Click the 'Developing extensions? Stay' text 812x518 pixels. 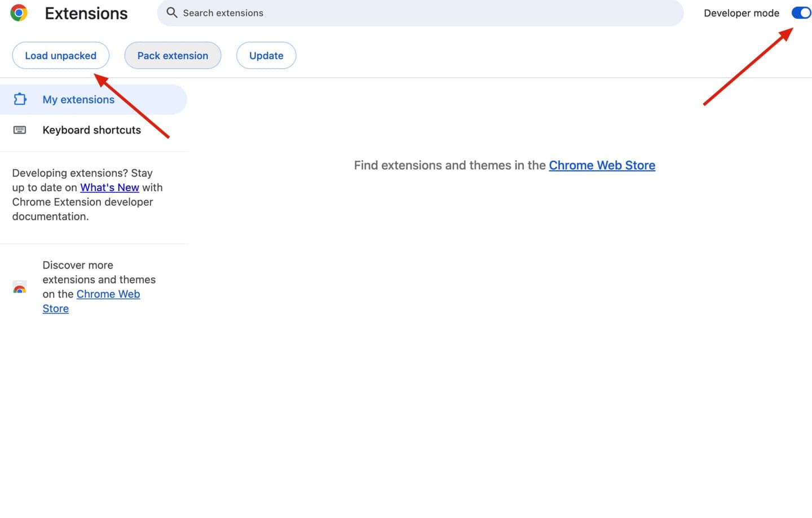(x=82, y=173)
